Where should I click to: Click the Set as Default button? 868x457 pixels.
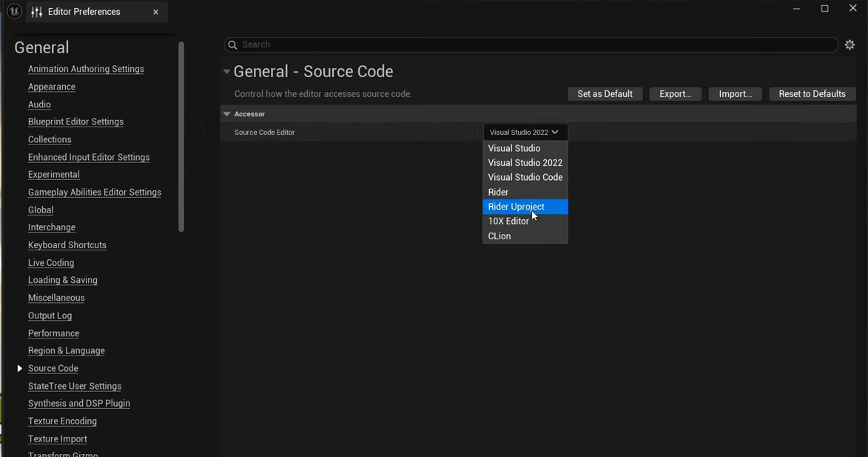605,94
